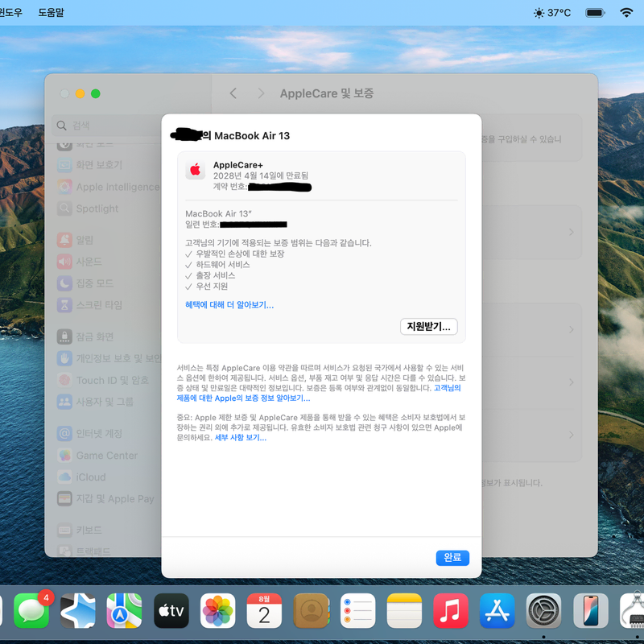Click 출장 서비스 coverage item

coord(216,275)
